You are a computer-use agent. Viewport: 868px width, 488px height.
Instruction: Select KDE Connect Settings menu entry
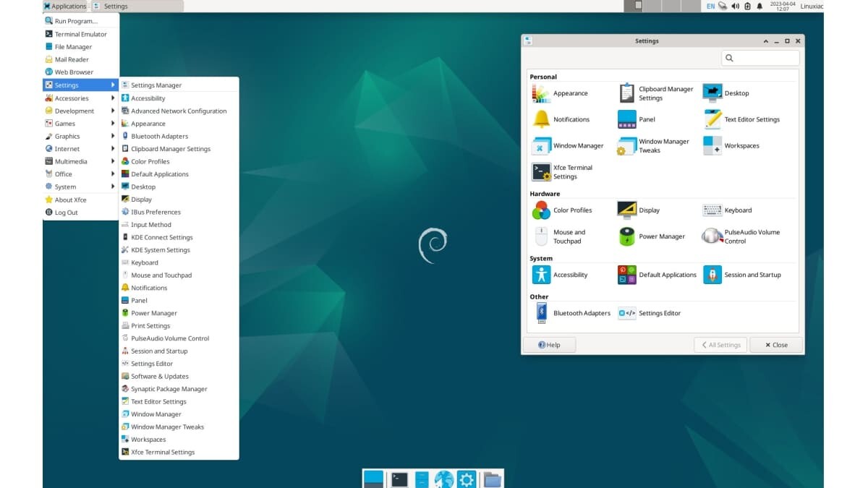(x=161, y=237)
